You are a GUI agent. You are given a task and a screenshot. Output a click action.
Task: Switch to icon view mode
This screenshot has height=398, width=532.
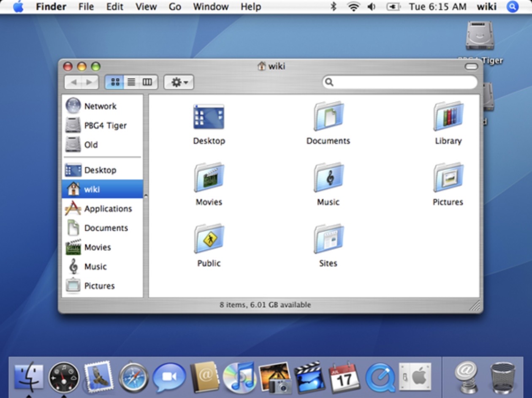click(115, 82)
